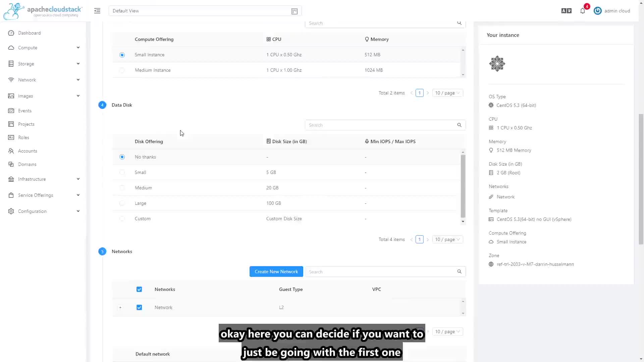This screenshot has height=362, width=644.
Task: Expand the Service Offerings menu chevron
Action: [x=78, y=195]
